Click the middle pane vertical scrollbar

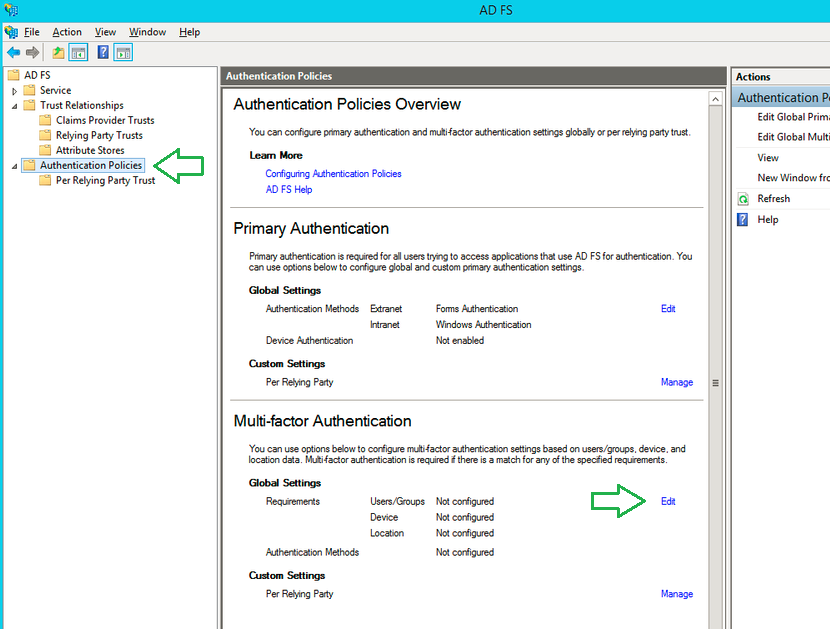coord(714,380)
